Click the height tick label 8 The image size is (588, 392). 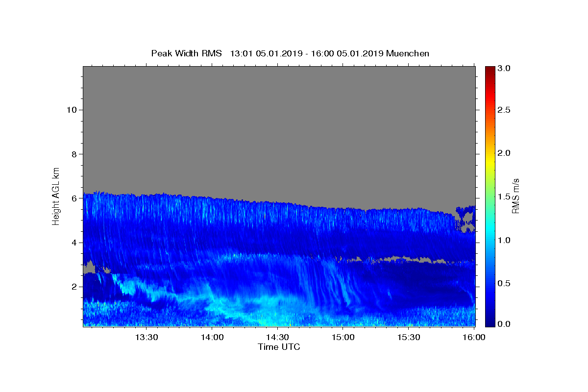(74, 154)
